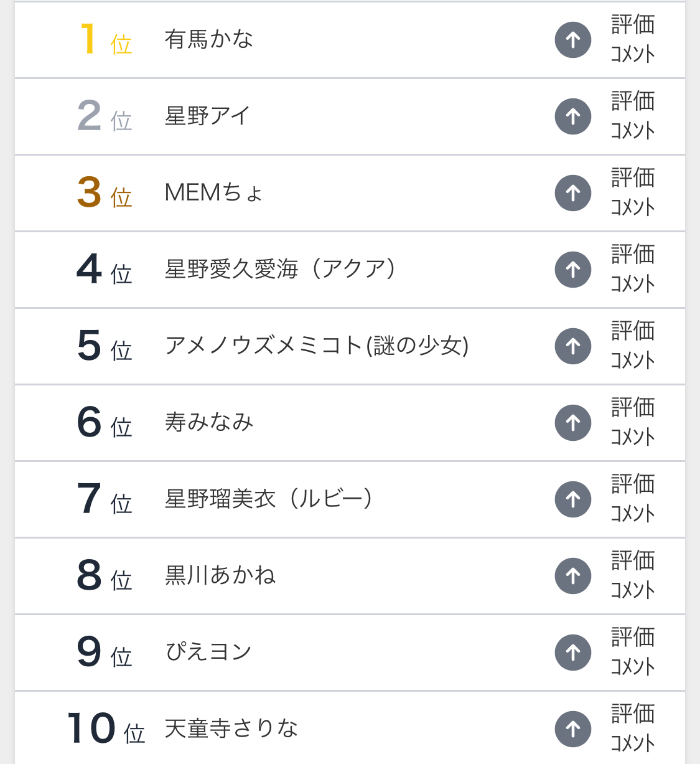Upvote 有馬かな with the arrow icon
This screenshot has width=700, height=764.
click(x=572, y=40)
